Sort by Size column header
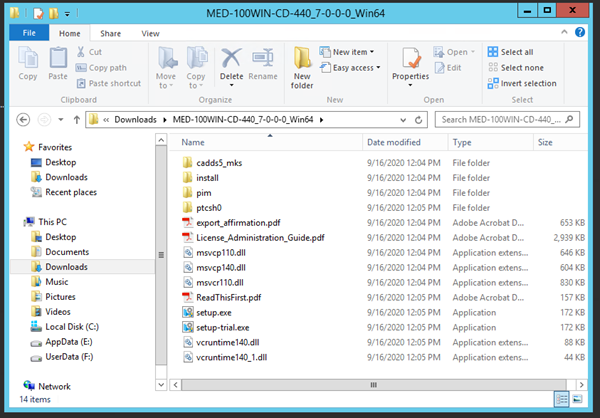 pos(561,142)
